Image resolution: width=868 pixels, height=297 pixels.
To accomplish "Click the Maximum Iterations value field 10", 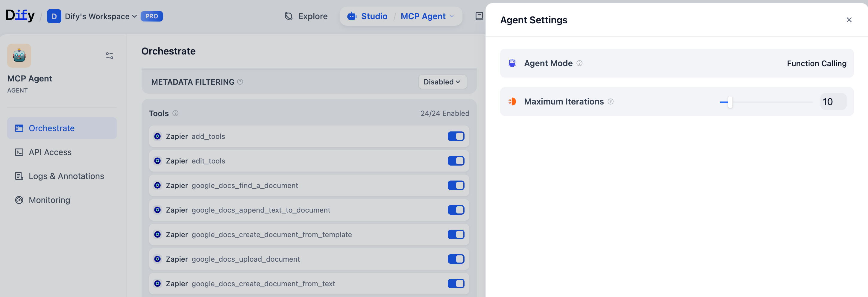I will 833,101.
